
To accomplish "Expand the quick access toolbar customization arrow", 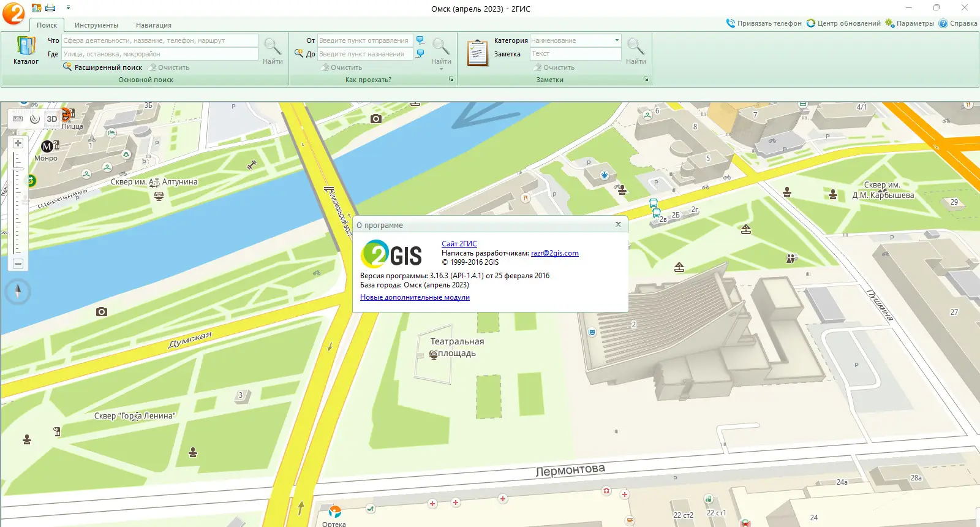I will click(68, 8).
